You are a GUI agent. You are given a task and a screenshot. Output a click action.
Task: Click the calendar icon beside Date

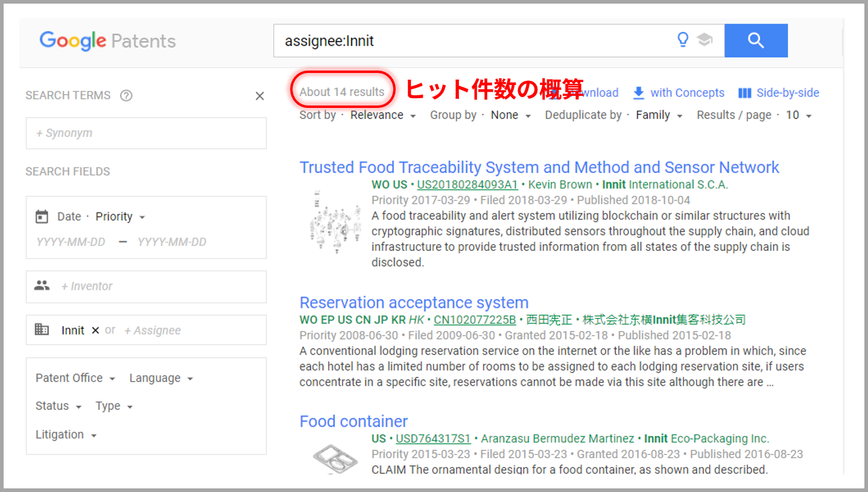(x=42, y=216)
